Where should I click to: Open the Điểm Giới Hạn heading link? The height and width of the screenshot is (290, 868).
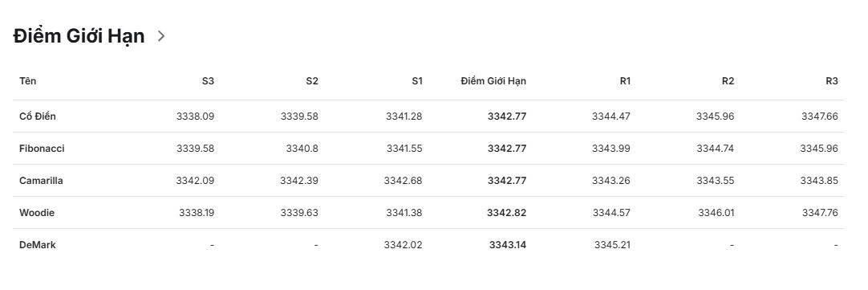(79, 36)
